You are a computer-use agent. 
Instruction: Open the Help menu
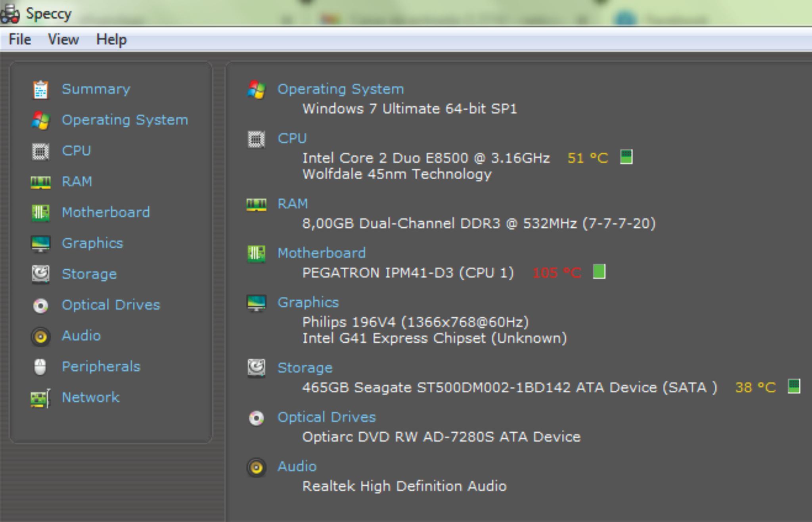tap(111, 39)
